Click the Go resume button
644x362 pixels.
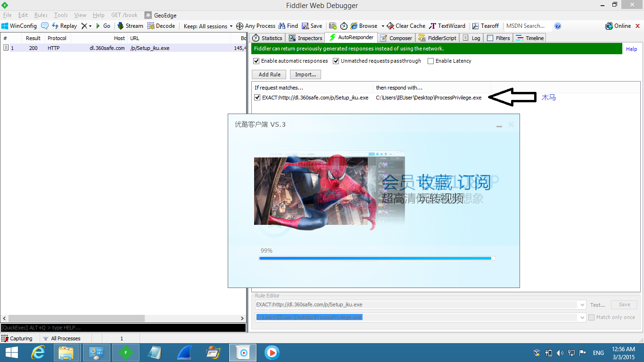(103, 26)
